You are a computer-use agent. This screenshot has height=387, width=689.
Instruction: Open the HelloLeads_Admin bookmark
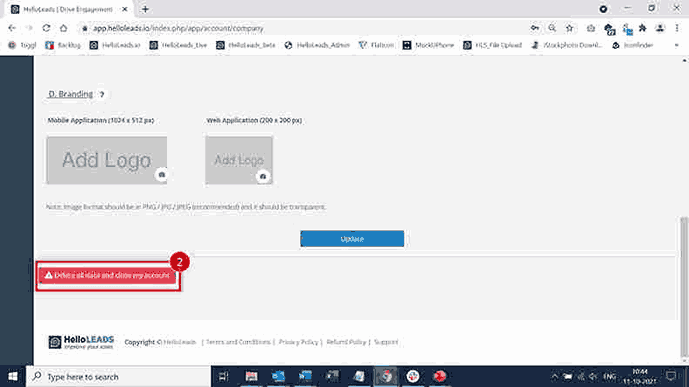pos(317,45)
